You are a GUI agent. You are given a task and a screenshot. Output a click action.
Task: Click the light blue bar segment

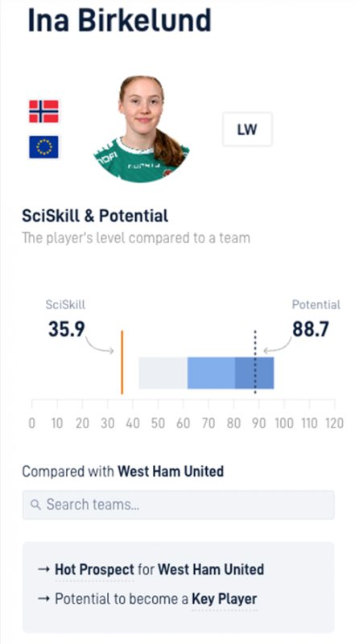pyautogui.click(x=211, y=373)
